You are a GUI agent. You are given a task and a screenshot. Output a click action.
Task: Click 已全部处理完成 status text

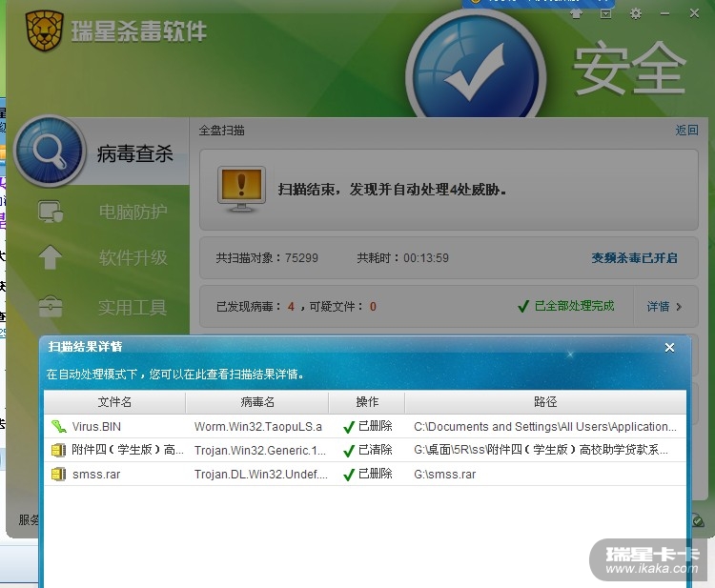point(574,306)
